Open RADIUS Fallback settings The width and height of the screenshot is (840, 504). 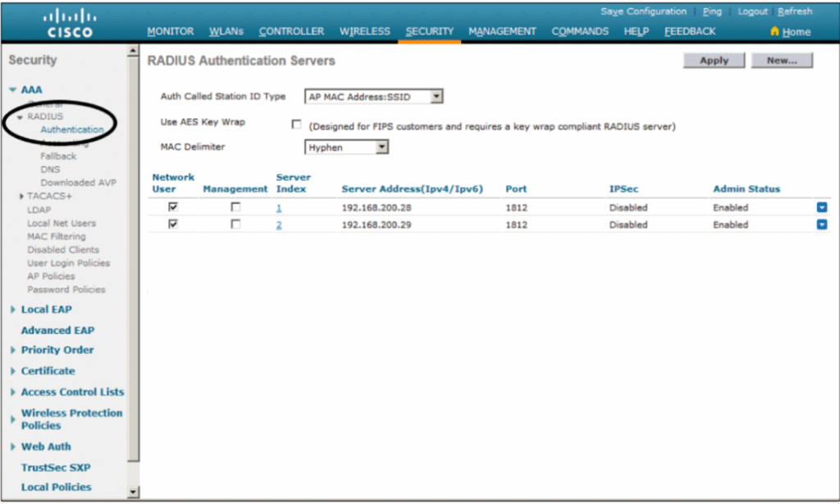tap(58, 157)
